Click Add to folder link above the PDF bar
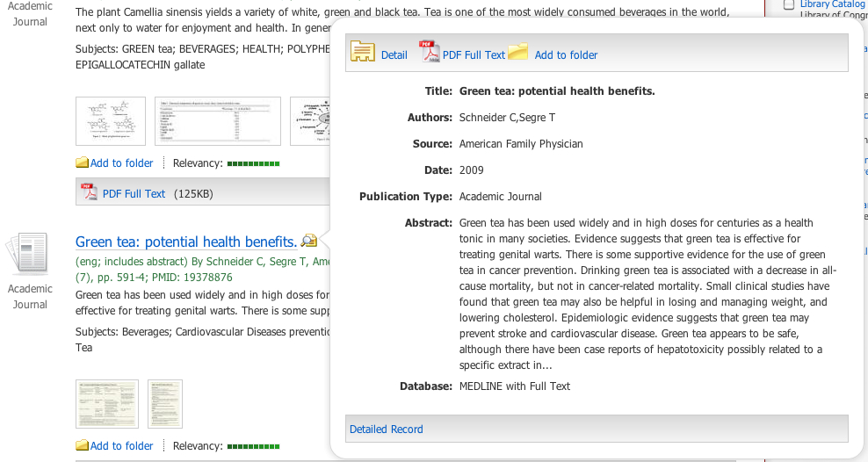The image size is (868, 462). (x=121, y=163)
